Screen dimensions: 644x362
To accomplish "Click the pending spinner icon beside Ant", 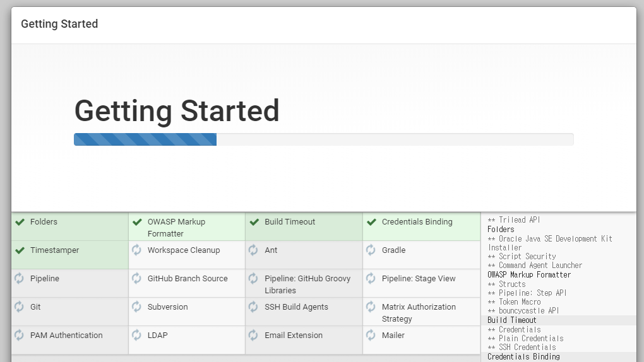I will [253, 250].
